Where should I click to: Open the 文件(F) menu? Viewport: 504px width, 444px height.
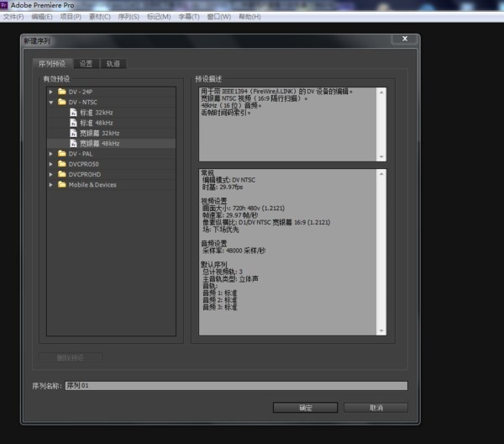13,17
